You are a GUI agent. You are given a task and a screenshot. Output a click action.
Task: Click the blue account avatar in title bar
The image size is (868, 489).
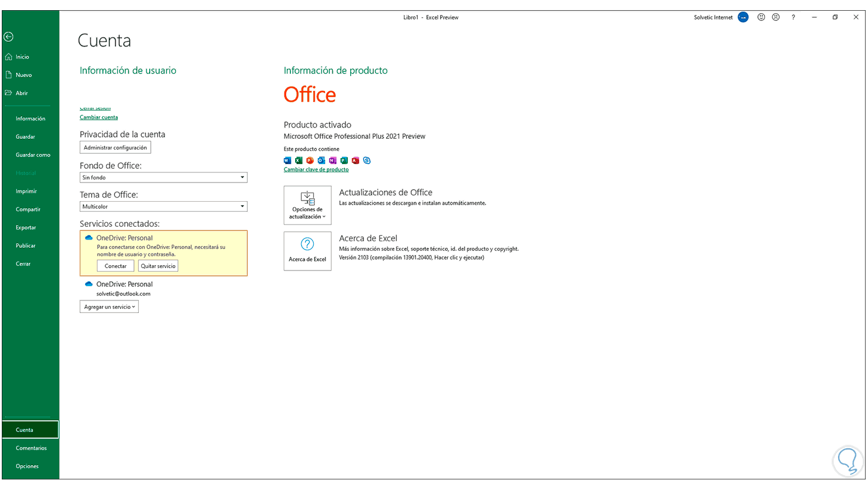[743, 17]
